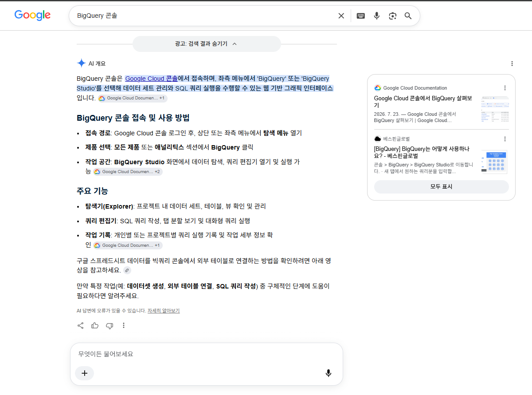Open source chip under 작업 기록 bullet
Screen dimensions: 532x395
(x=128, y=245)
